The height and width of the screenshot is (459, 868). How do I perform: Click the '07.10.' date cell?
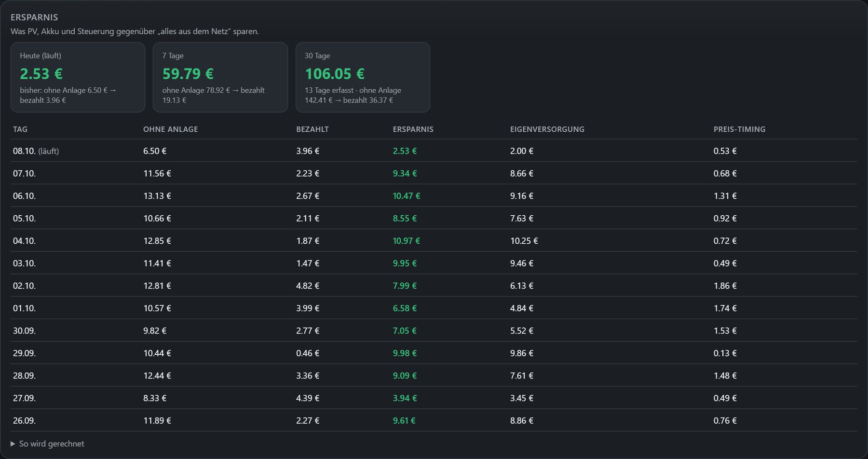pos(25,173)
